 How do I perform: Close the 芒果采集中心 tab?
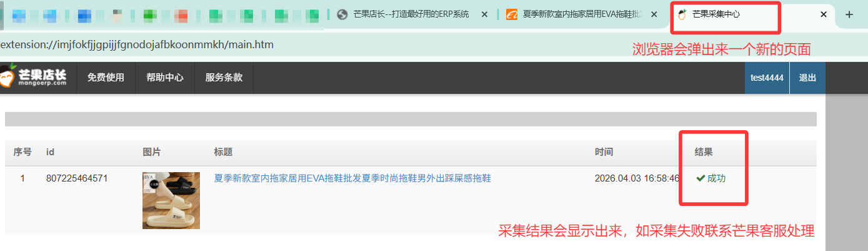point(824,14)
